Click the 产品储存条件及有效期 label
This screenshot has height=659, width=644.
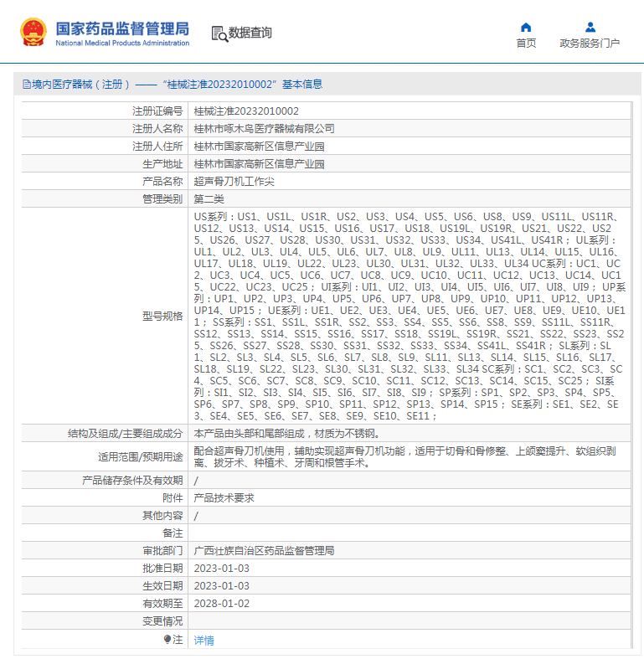tap(132, 481)
